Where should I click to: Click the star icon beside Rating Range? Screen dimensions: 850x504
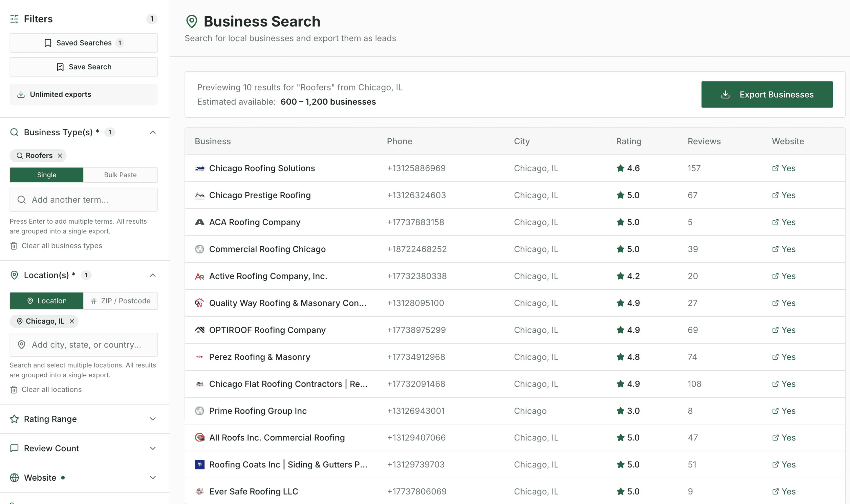point(14,419)
